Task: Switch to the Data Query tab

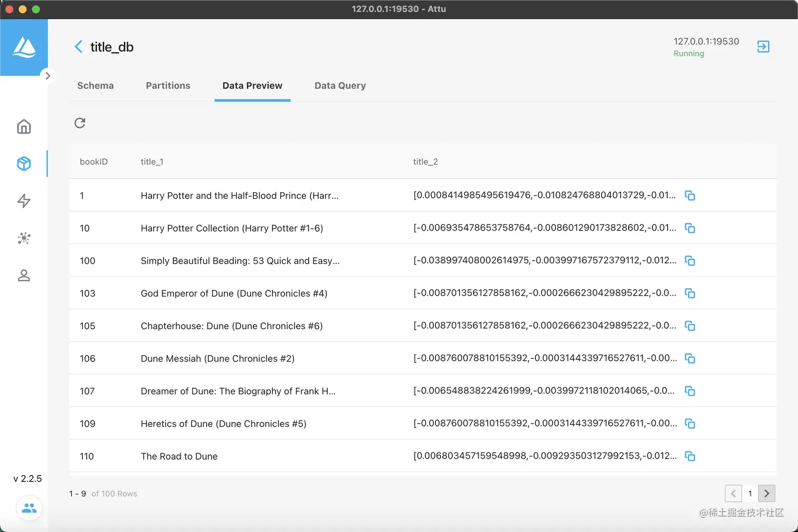Action: (340, 85)
